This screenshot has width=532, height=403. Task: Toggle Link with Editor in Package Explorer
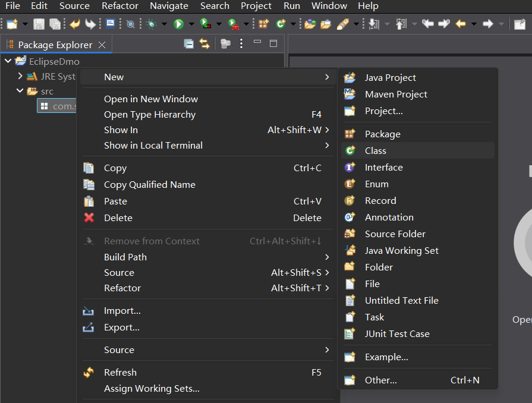(x=204, y=44)
